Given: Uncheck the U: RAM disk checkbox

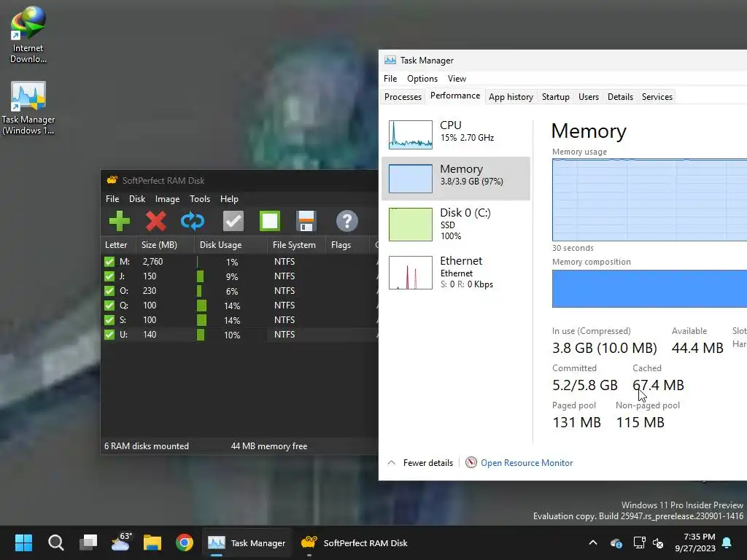Looking at the screenshot, I should [109, 334].
